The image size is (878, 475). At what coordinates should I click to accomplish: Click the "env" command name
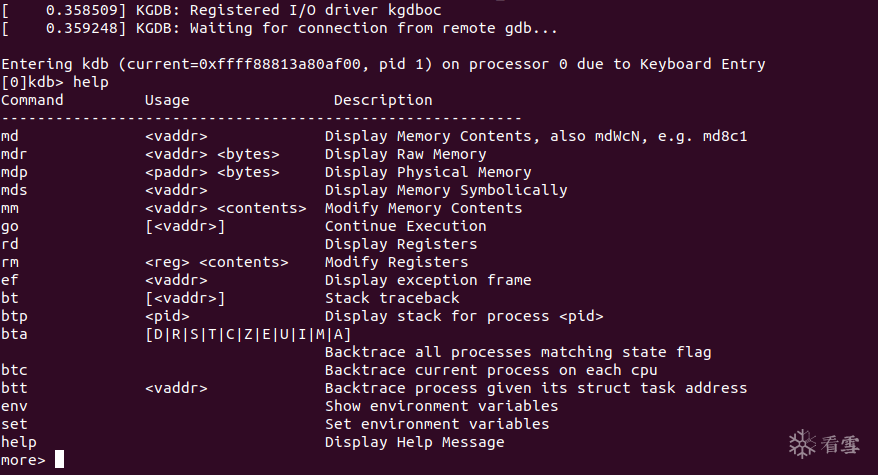pyautogui.click(x=14, y=406)
